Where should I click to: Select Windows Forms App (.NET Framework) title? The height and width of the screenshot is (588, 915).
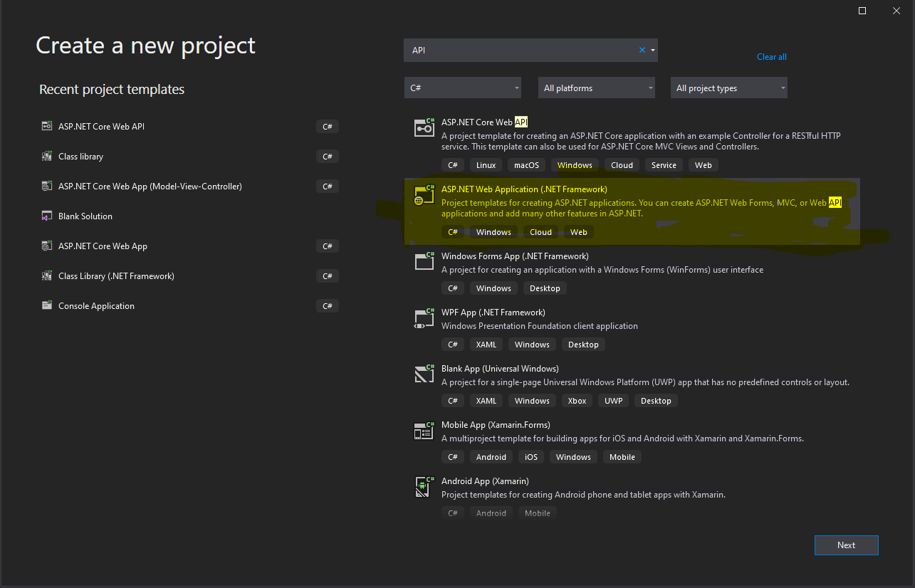[515, 256]
